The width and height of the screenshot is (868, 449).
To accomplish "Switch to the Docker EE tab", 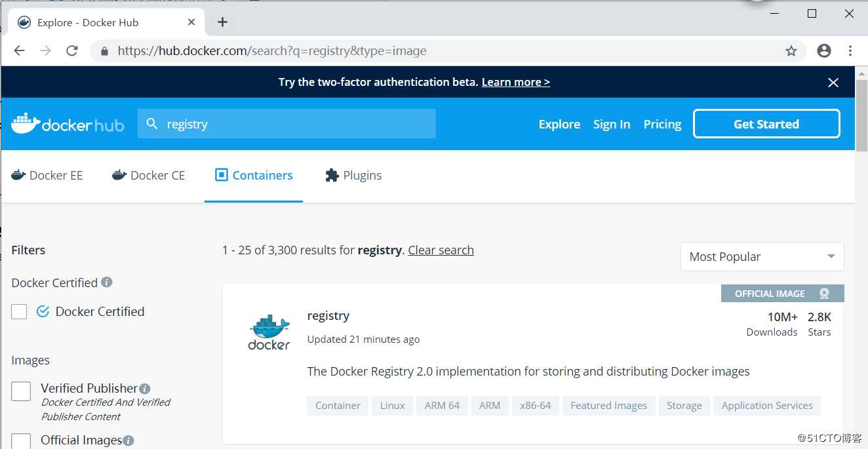I will click(47, 176).
